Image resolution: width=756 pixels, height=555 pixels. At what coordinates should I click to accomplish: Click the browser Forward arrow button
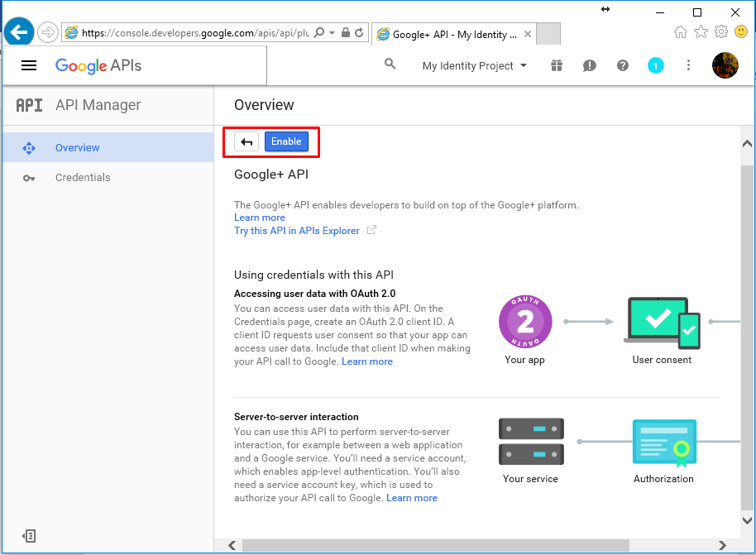point(48,33)
